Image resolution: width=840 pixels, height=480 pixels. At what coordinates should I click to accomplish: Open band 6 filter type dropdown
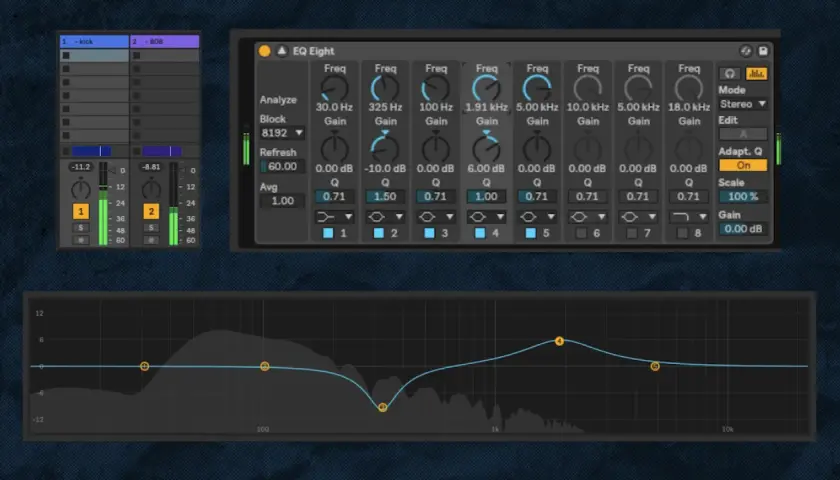(588, 216)
